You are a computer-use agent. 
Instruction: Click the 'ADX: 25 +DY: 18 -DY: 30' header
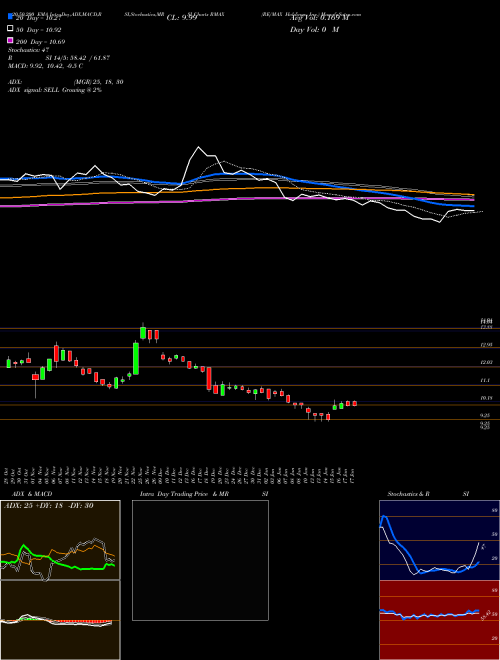point(48,506)
